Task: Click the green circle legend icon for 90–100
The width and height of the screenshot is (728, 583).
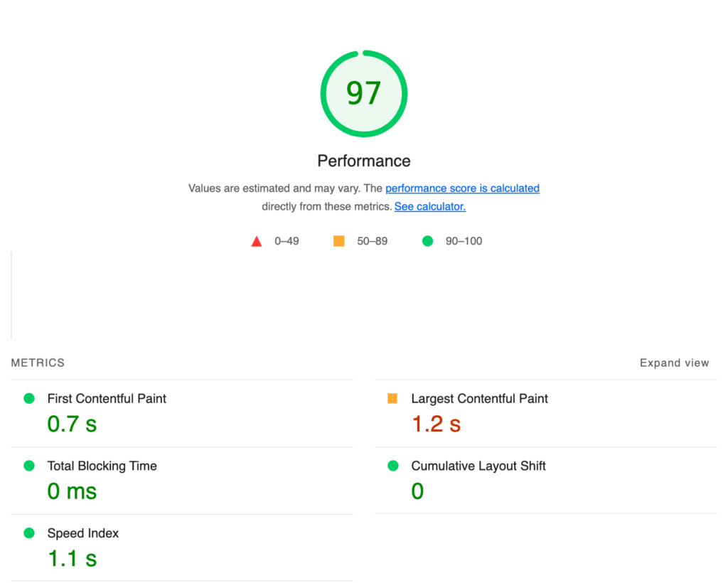Action: 427,241
